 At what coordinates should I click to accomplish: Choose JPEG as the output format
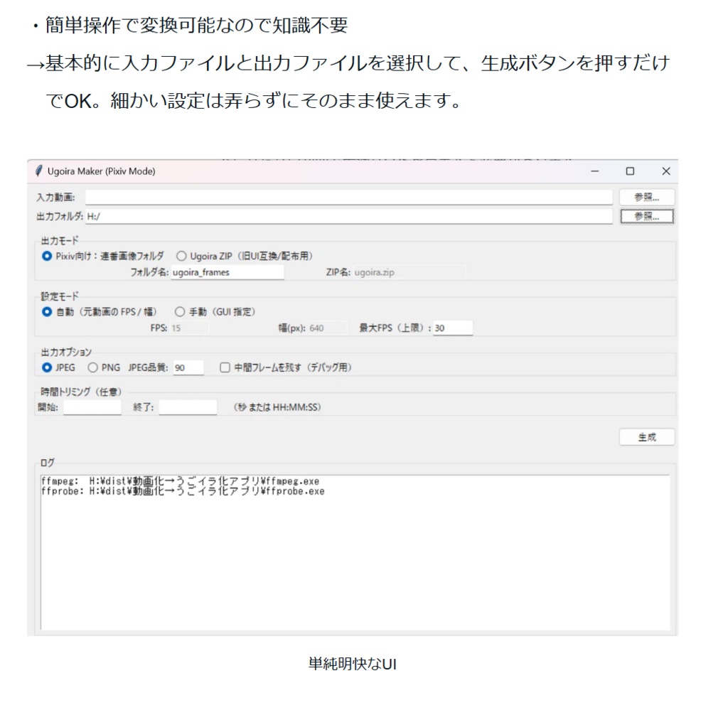47,367
